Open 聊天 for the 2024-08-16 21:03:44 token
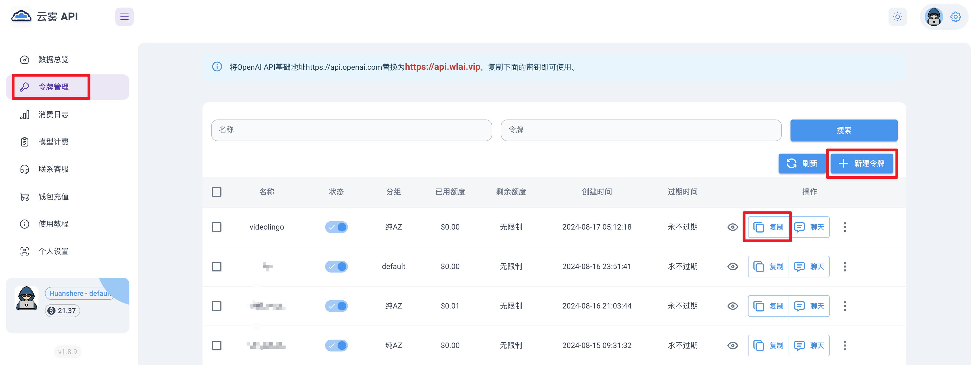 coord(809,306)
